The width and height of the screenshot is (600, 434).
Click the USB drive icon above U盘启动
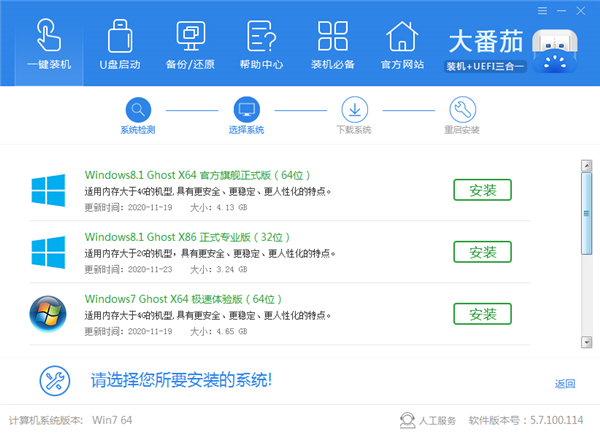click(x=120, y=36)
